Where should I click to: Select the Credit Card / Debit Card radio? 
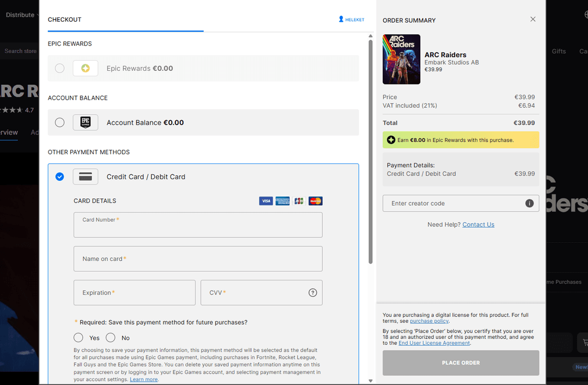click(60, 176)
